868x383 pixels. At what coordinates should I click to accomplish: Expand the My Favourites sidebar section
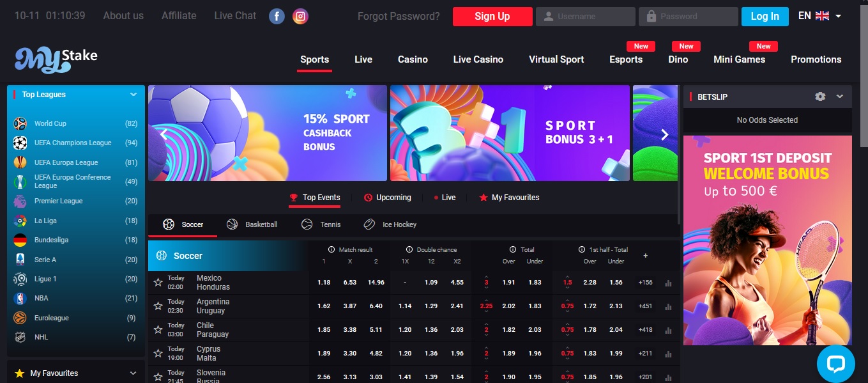click(133, 373)
